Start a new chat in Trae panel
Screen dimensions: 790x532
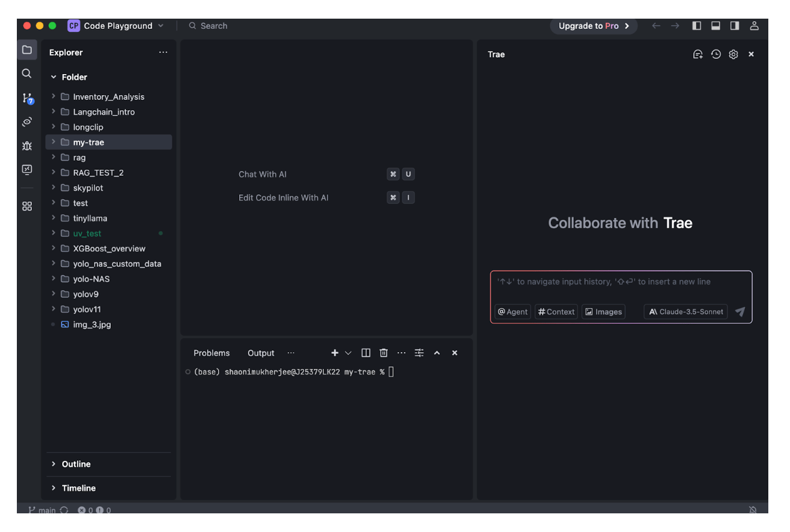pyautogui.click(x=698, y=54)
